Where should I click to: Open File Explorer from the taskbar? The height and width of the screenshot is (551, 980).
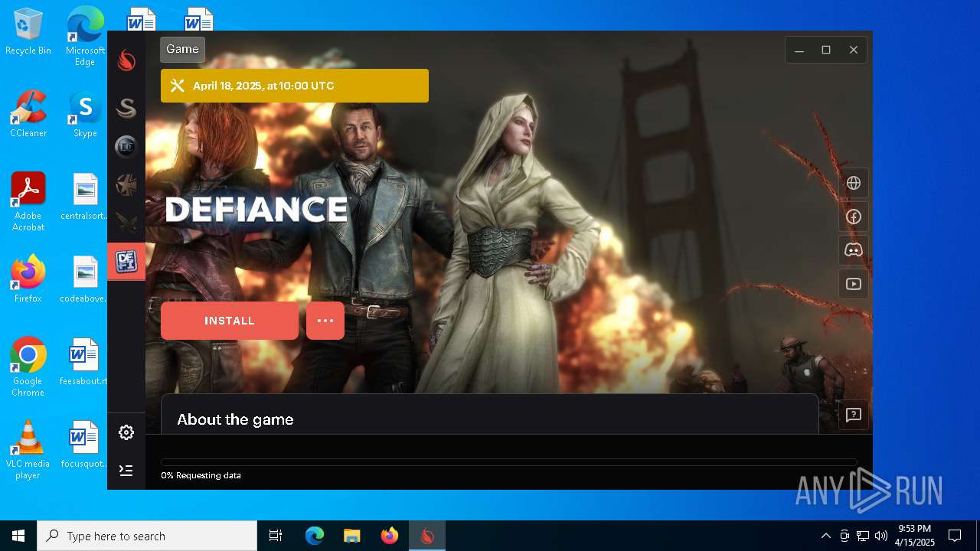point(351,536)
